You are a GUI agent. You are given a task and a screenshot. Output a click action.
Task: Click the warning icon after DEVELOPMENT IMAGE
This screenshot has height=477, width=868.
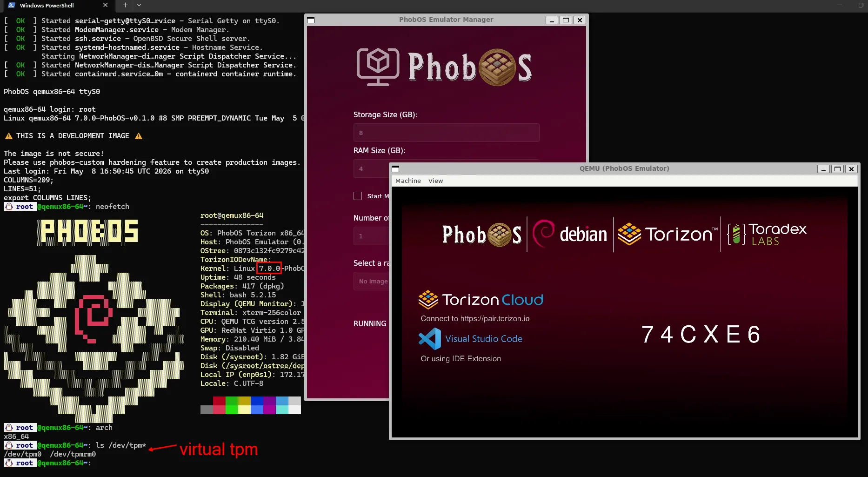[x=138, y=136]
